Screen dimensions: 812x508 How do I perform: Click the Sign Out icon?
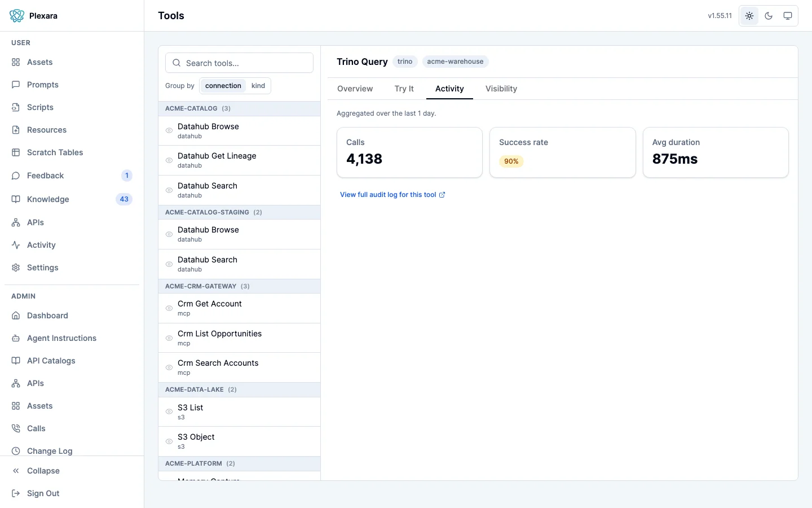pyautogui.click(x=16, y=493)
